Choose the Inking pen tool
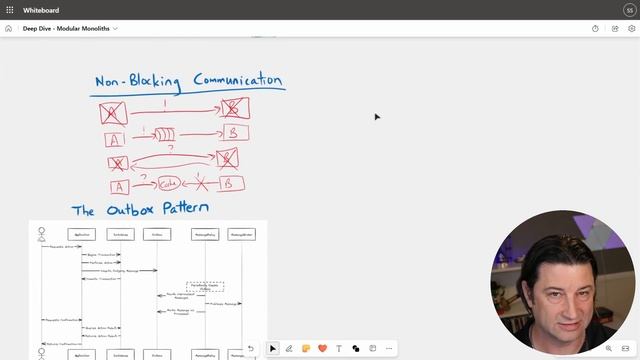Screen dimensions: 640x360 [289, 349]
